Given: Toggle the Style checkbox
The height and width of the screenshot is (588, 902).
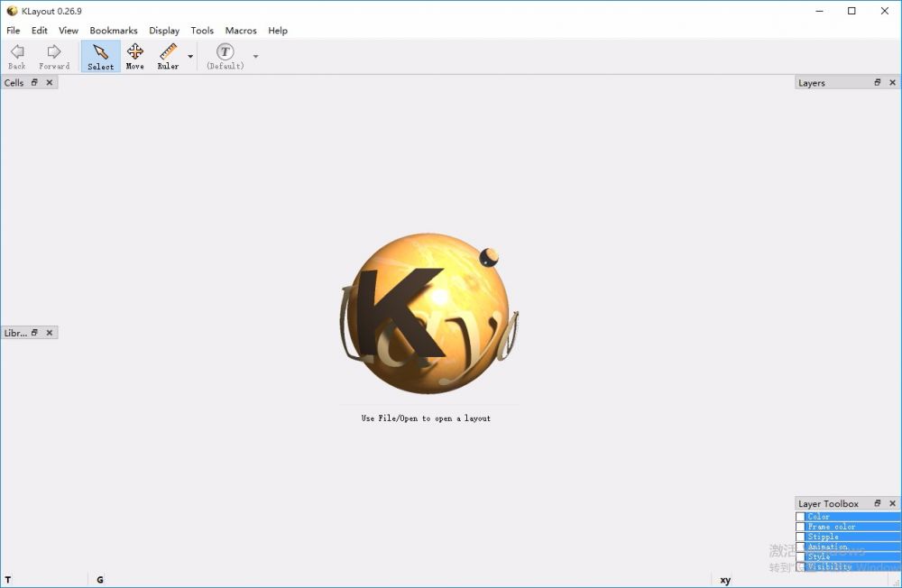Looking at the screenshot, I should (x=800, y=557).
